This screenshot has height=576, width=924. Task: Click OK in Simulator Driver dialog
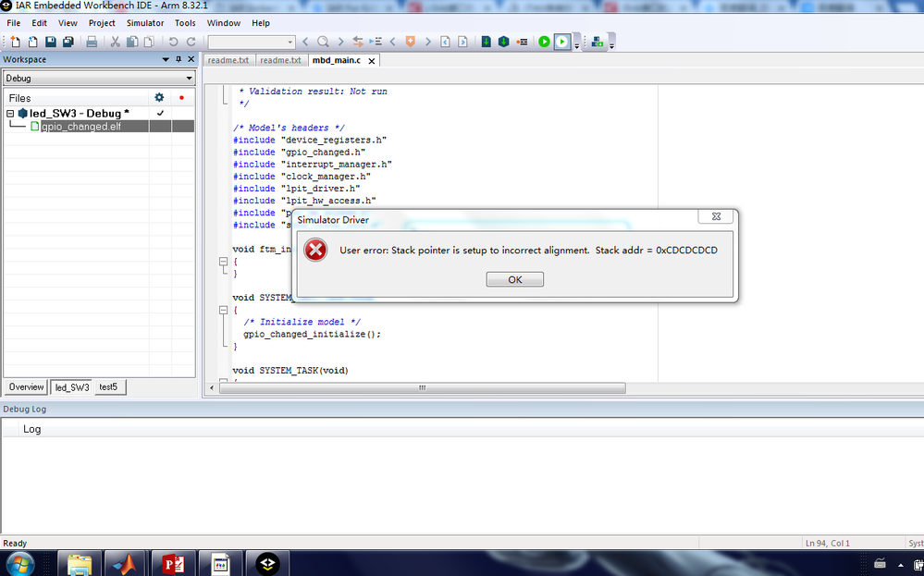coord(515,280)
